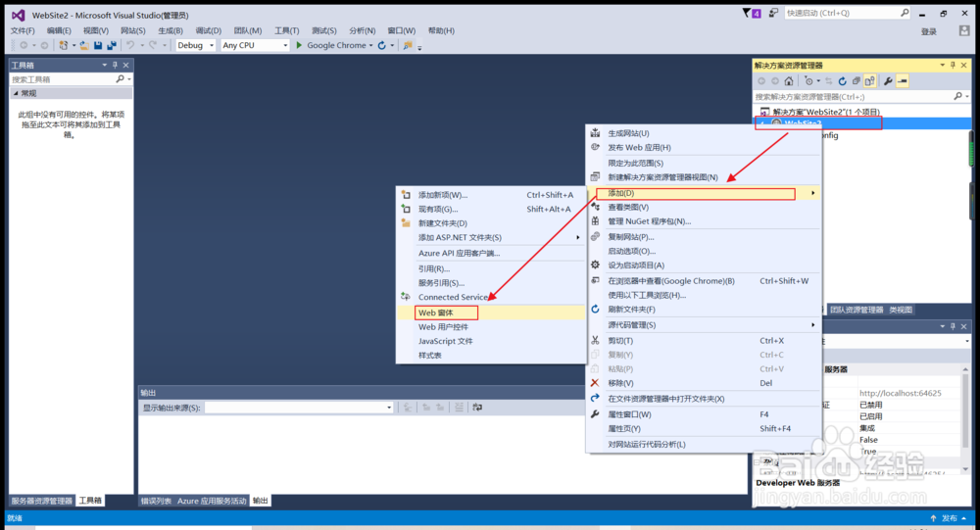Open Solution Explorer window options arrow

click(942, 65)
